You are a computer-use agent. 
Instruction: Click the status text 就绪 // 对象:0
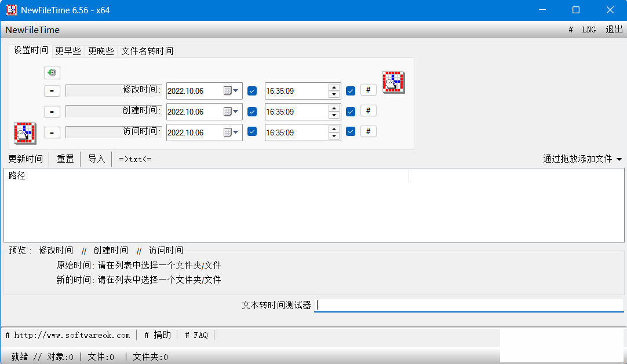[x=42, y=357]
